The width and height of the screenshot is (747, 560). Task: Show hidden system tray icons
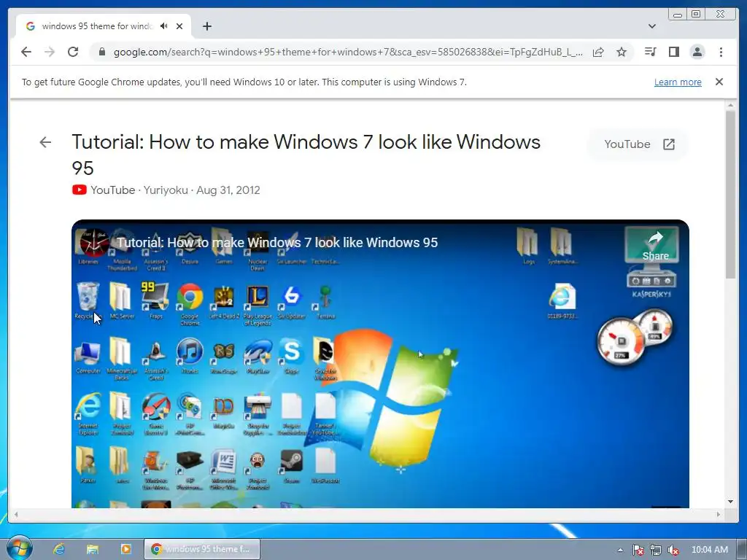click(x=620, y=550)
